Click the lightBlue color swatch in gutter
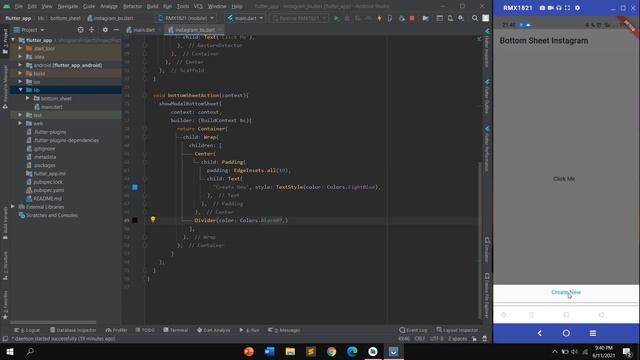This screenshot has height=360, width=640. click(135, 187)
